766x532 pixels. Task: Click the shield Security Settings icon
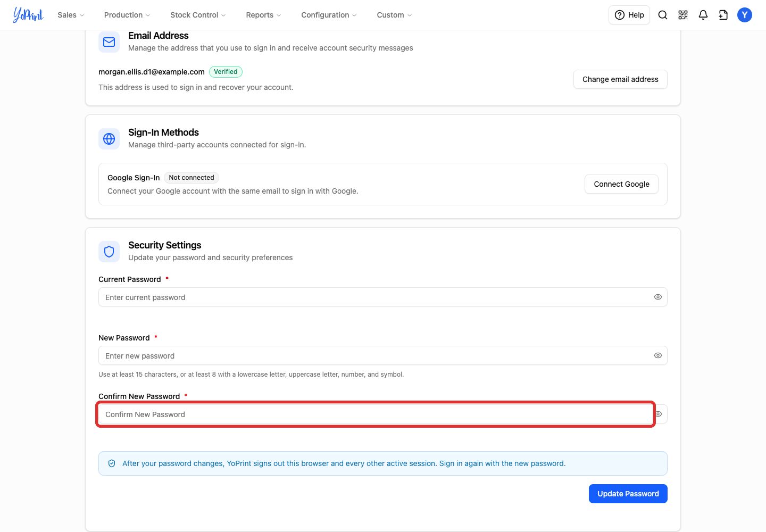109,252
